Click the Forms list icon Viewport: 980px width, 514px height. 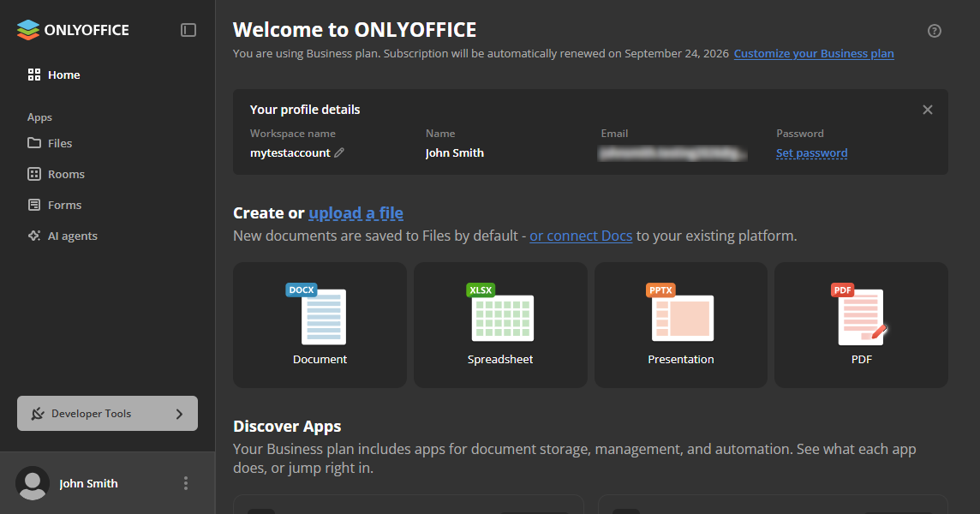34,205
